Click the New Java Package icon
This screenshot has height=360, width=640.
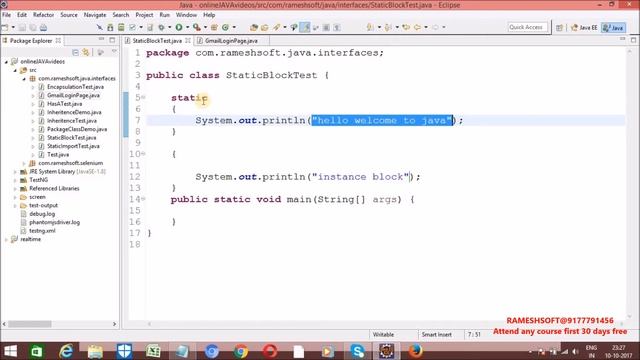pos(214,27)
